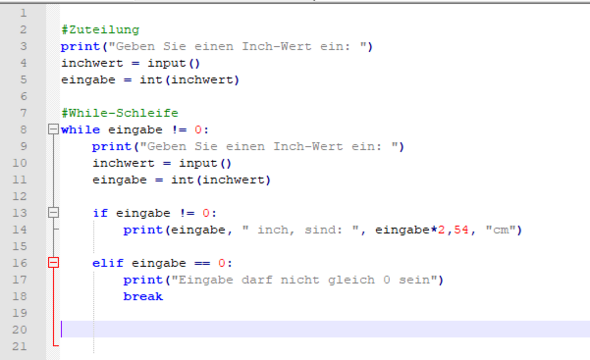Viewport: 590px width, 360px height.
Task: Click the #Zuteilung comment
Action: [x=100, y=30]
